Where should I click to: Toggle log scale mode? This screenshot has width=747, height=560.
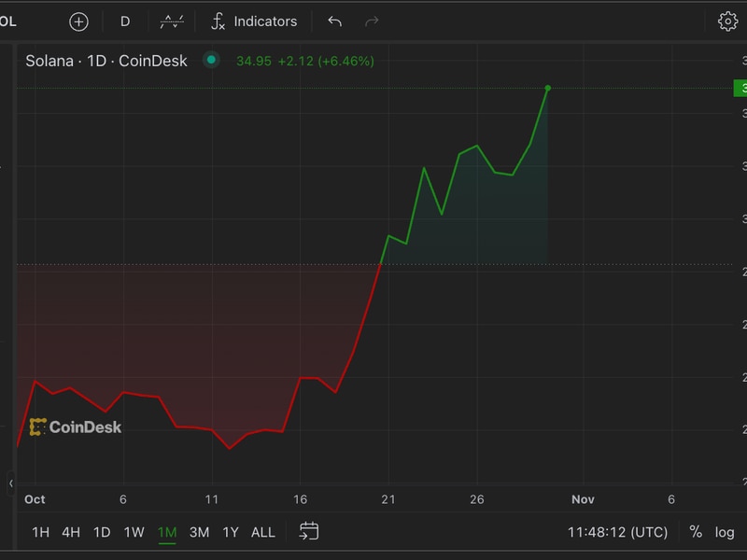tap(725, 532)
